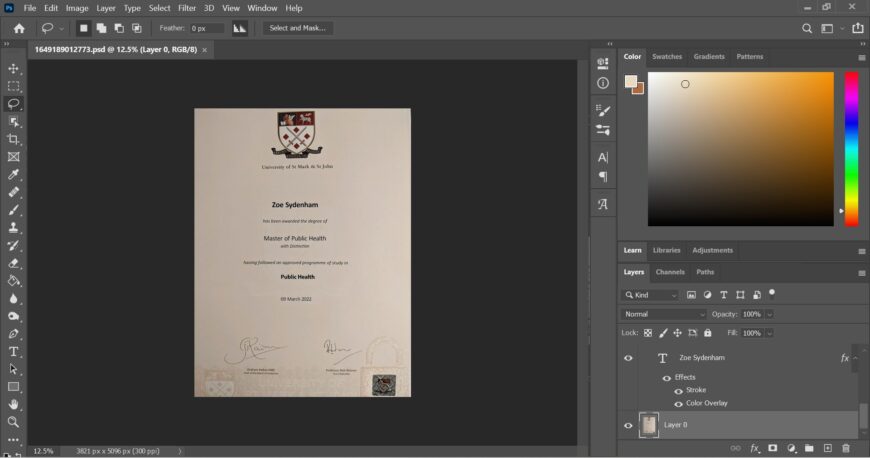The height and width of the screenshot is (458, 870).
Task: Click Create new group folder icon
Action: point(809,448)
